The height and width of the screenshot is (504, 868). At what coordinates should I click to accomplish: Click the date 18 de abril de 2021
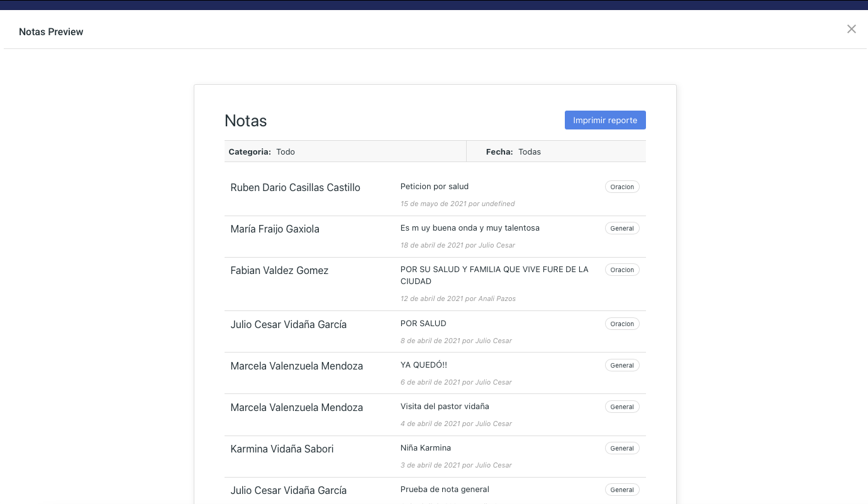458,245
